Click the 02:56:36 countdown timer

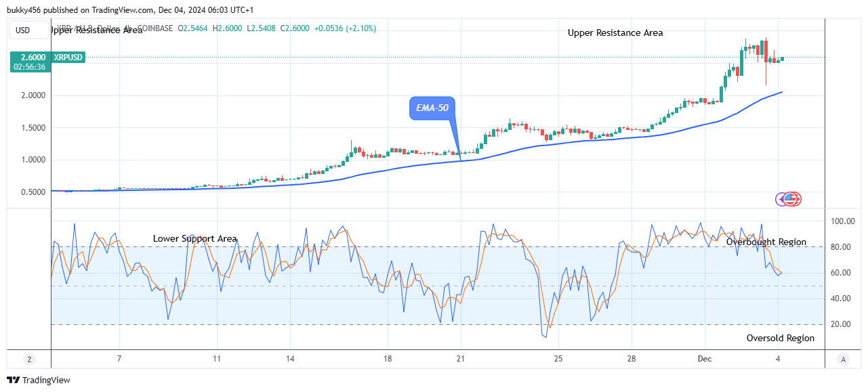(x=30, y=67)
